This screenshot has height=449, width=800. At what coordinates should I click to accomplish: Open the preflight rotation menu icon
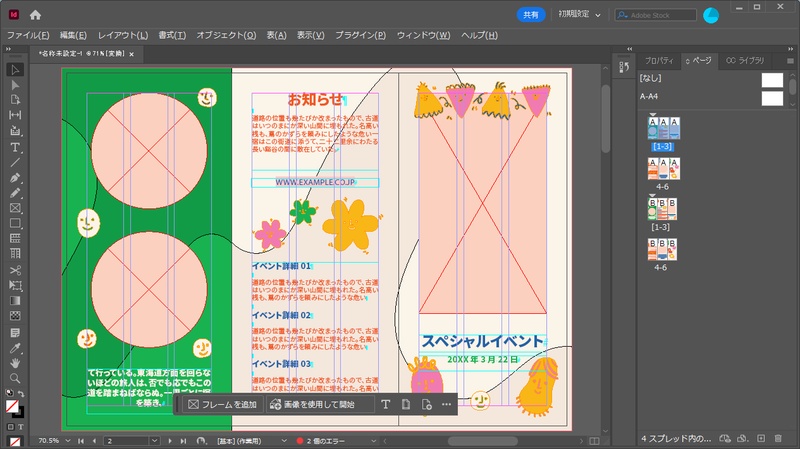201,441
